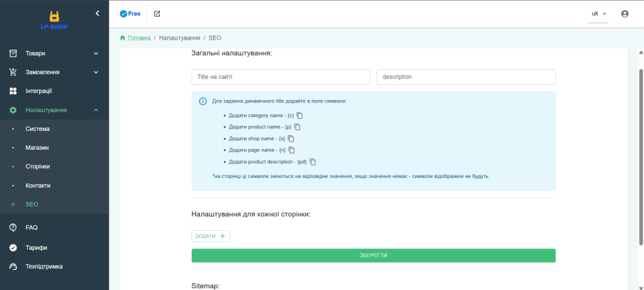Collapse the sidebar with the left chevron
The width and height of the screenshot is (644, 290).
[x=97, y=13]
